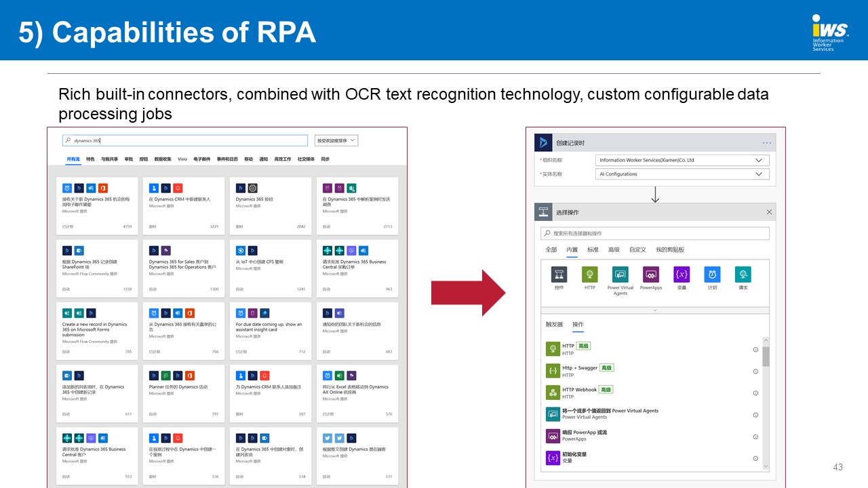Close the 选择操作 panel

tap(769, 212)
